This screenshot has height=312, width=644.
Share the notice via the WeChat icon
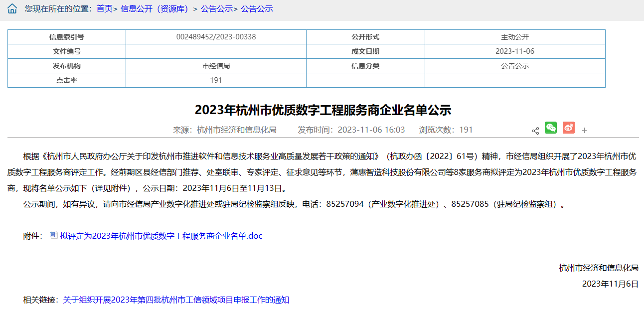551,128
